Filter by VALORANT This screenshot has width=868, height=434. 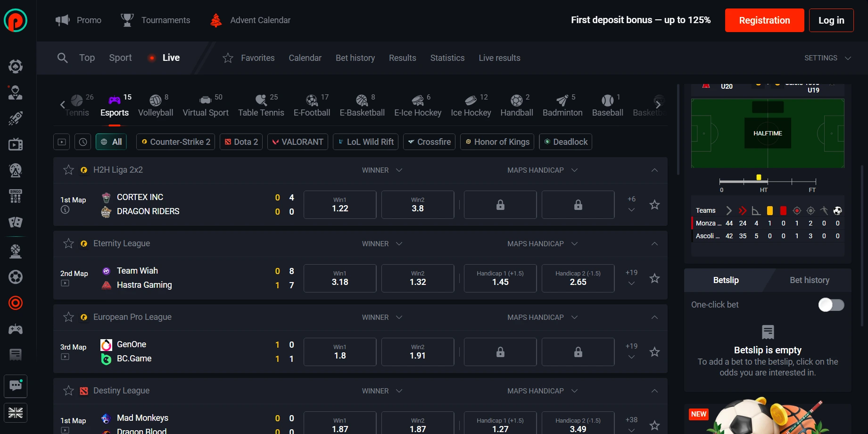click(298, 142)
